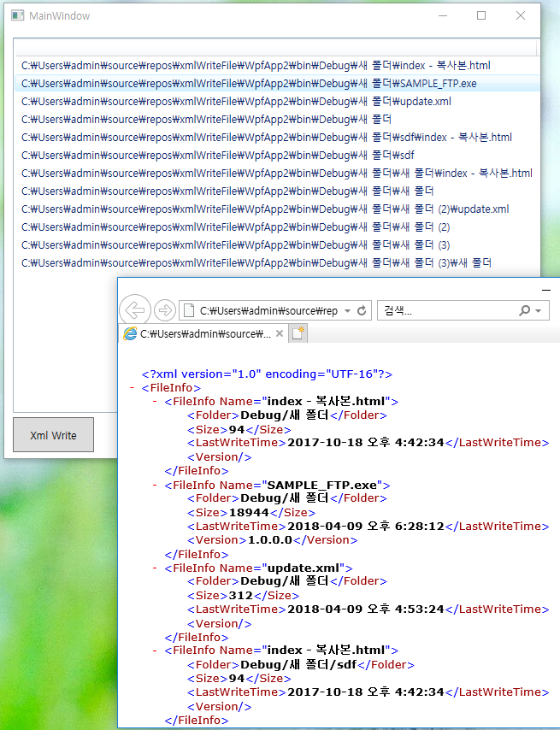
Task: Open the address bar history dropdown
Action: tap(347, 311)
